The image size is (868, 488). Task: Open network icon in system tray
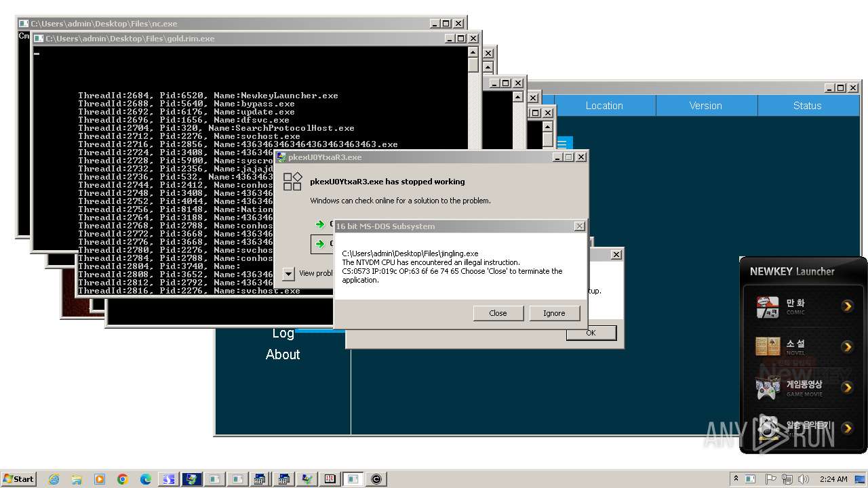coord(787,479)
